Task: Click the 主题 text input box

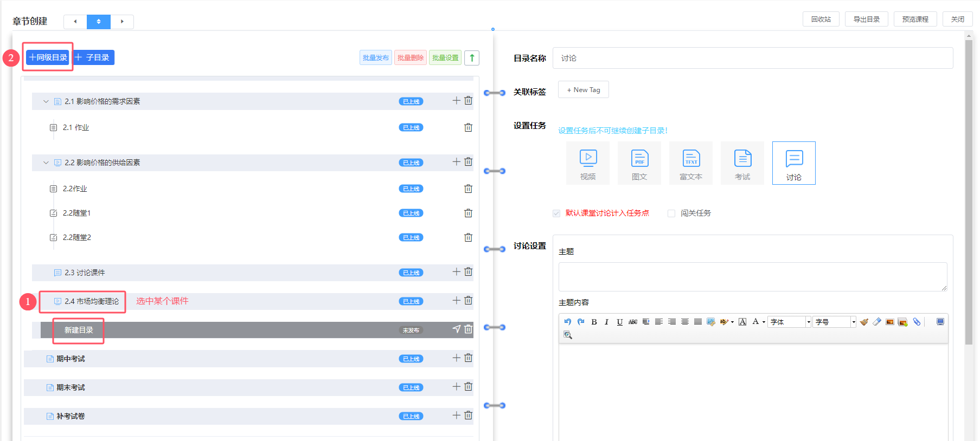Action: coord(752,276)
